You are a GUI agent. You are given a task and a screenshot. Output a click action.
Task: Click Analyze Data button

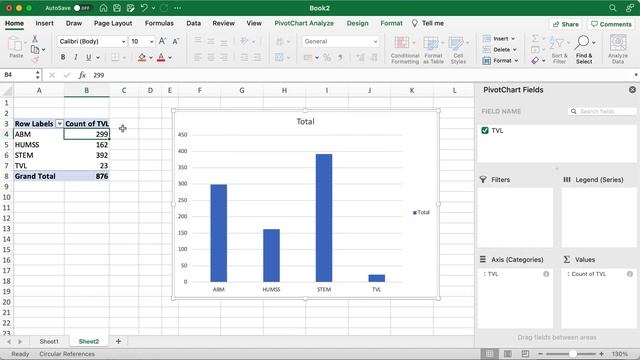coord(618,49)
